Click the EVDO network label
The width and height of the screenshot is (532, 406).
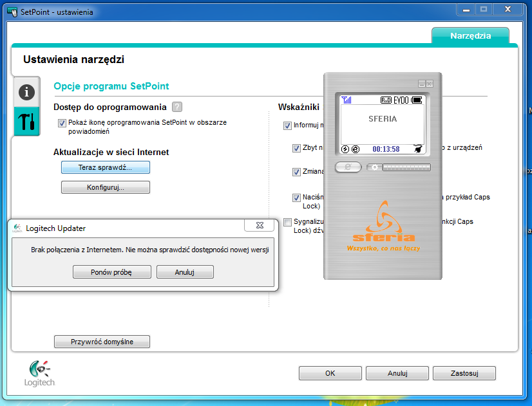401,100
